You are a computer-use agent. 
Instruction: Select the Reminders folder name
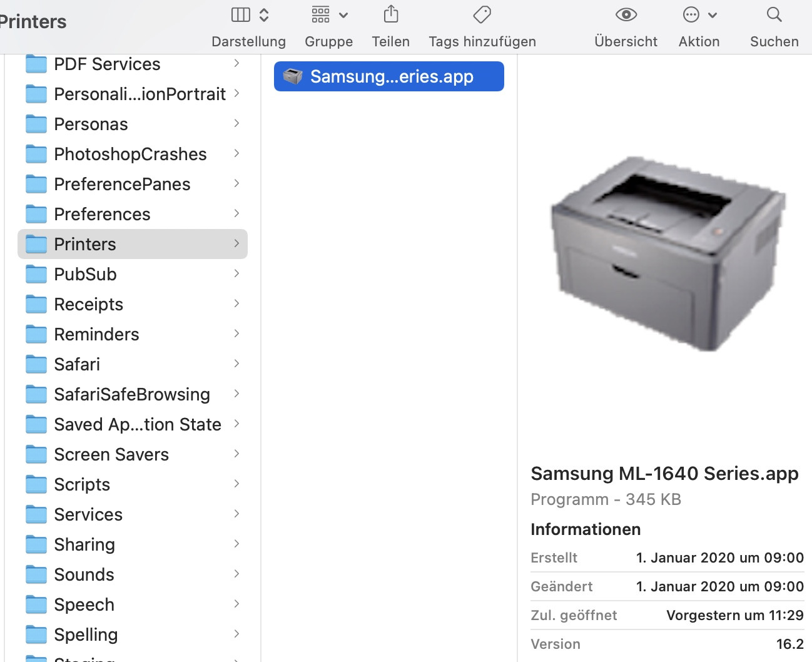coord(96,334)
